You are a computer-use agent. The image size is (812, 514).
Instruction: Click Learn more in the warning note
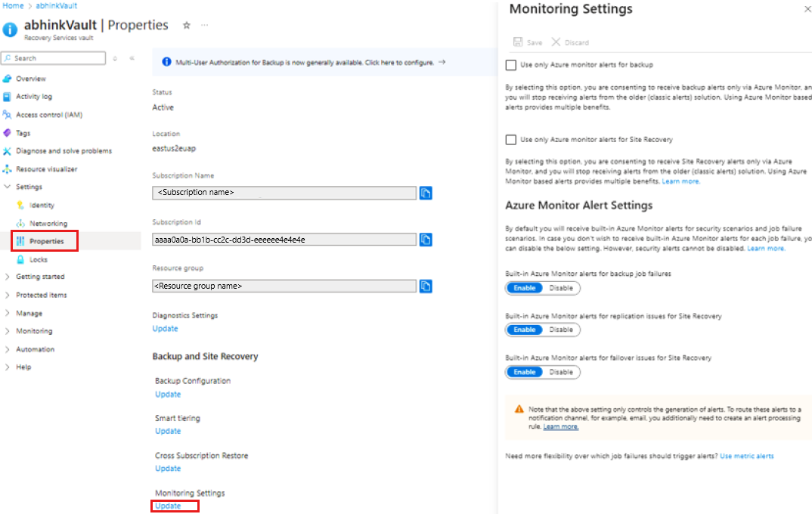click(x=561, y=426)
